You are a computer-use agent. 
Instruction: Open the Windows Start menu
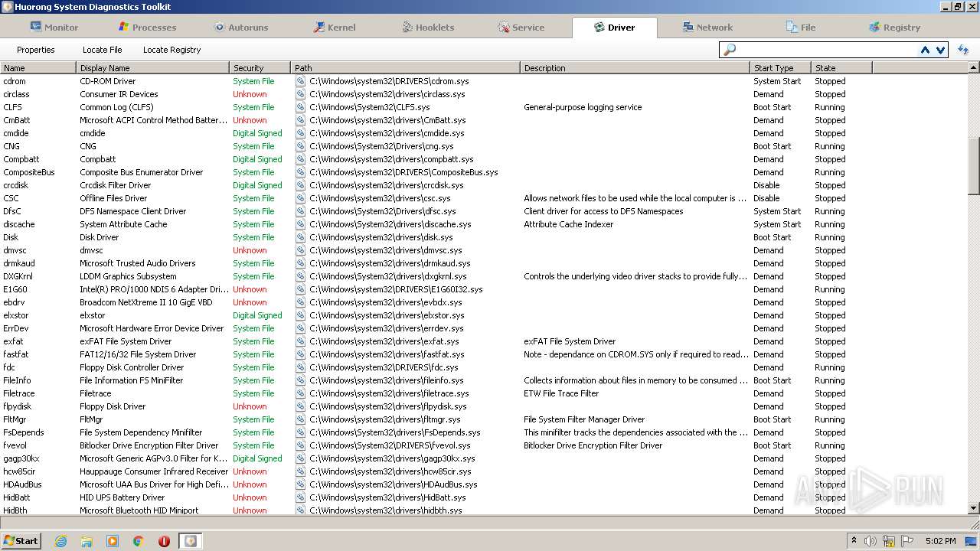coord(21,540)
